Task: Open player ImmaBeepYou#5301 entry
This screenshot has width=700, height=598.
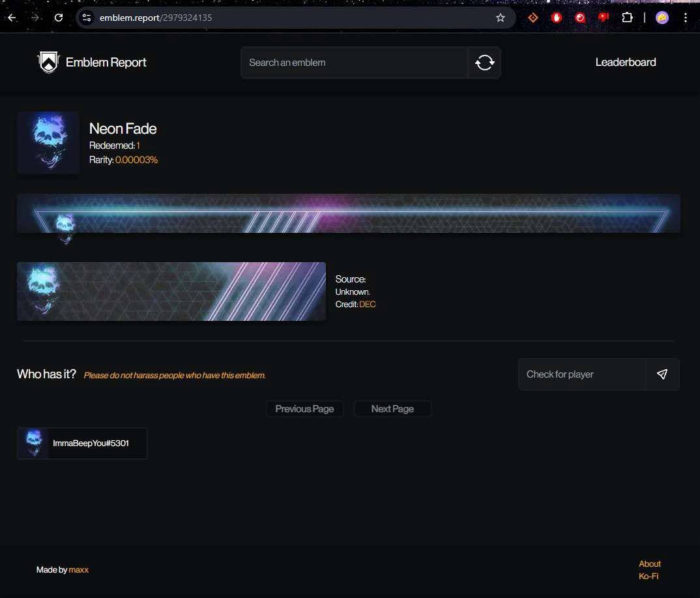Action: pos(82,443)
